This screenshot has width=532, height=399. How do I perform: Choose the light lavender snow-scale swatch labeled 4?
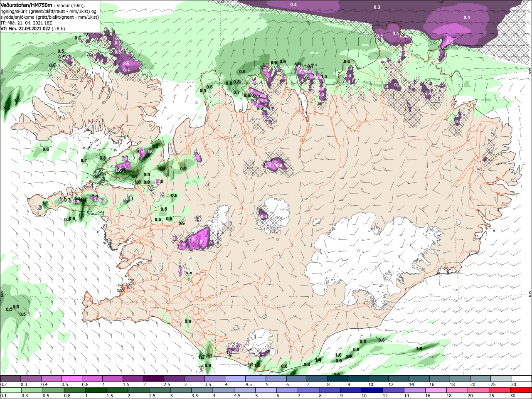click(235, 379)
